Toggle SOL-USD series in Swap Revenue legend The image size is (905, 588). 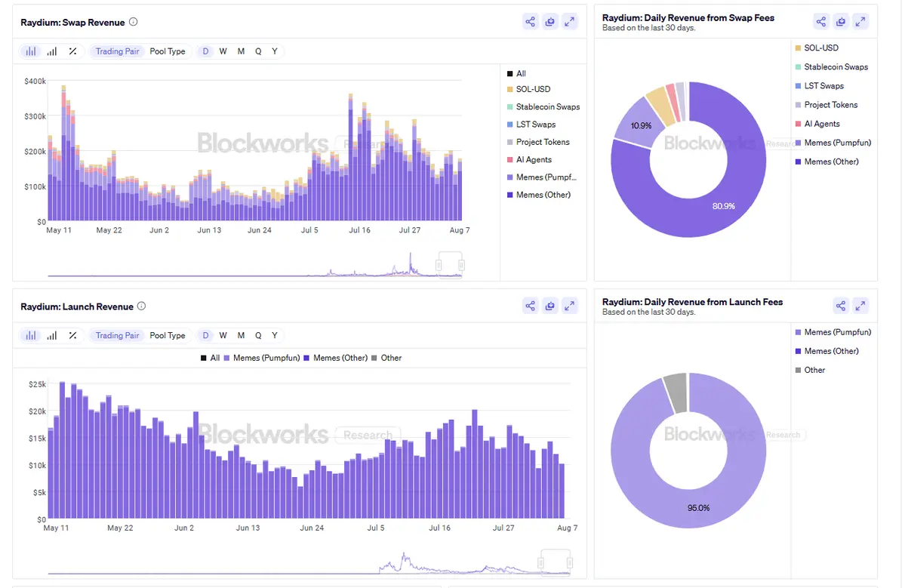pos(528,89)
